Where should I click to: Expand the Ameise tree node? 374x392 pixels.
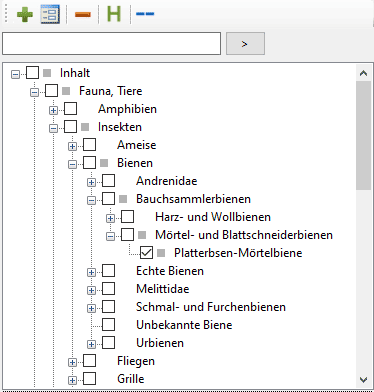tap(72, 146)
